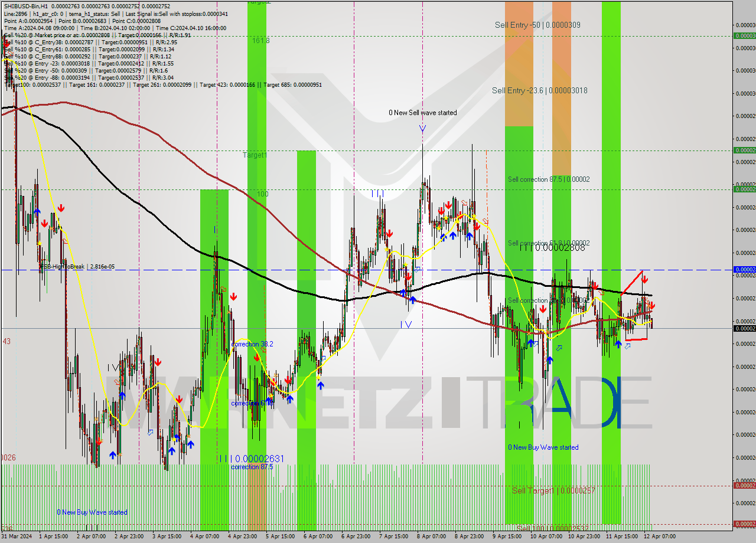Click the 'I I I 0.00002631' wave label
This screenshot has height=543, width=756.
(x=251, y=459)
